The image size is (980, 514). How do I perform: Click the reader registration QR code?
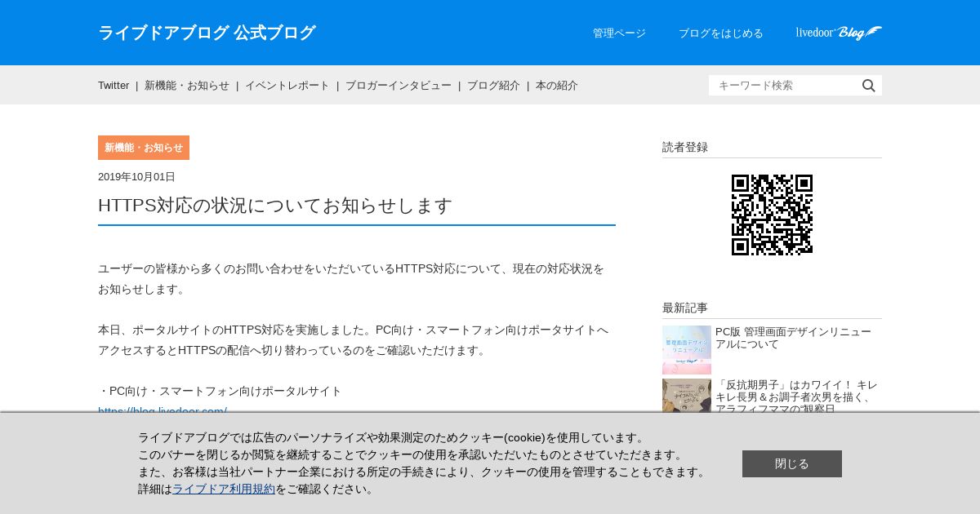pos(772,215)
